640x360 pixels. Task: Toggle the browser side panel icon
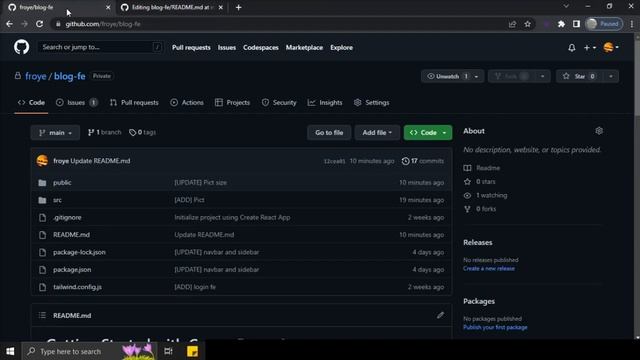point(576,24)
